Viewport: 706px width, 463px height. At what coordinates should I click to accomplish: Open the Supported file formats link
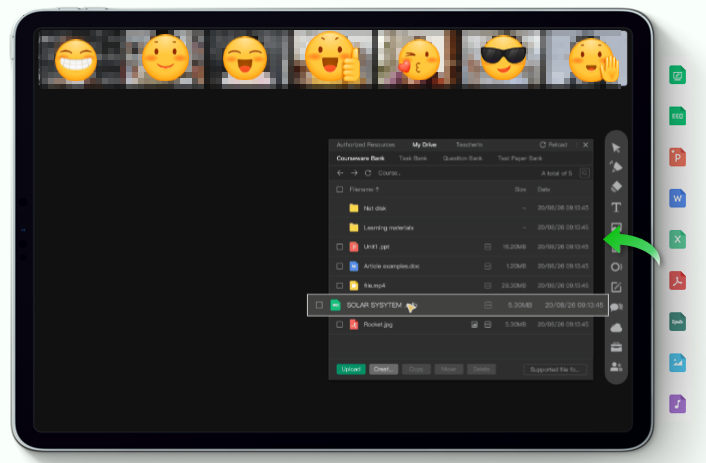click(555, 369)
